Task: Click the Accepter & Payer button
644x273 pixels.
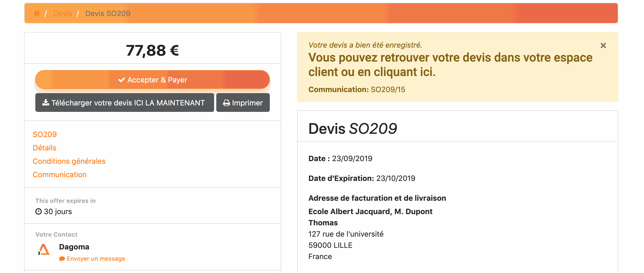Action: pos(153,80)
